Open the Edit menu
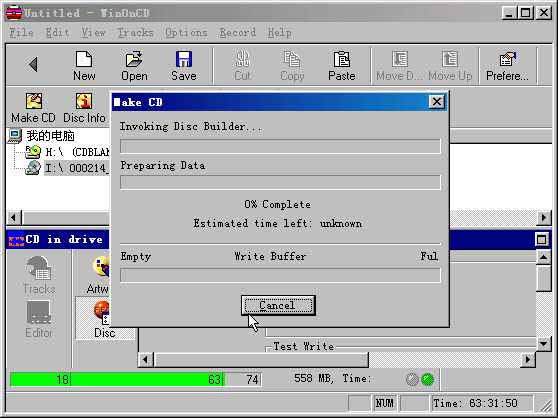This screenshot has width=558, height=418. tap(57, 32)
